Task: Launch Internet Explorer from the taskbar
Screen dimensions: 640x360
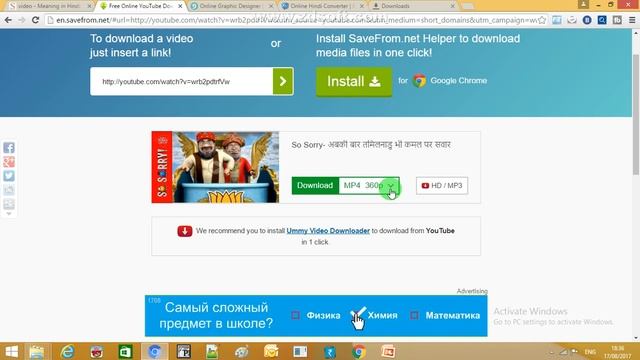Action: pos(67,351)
